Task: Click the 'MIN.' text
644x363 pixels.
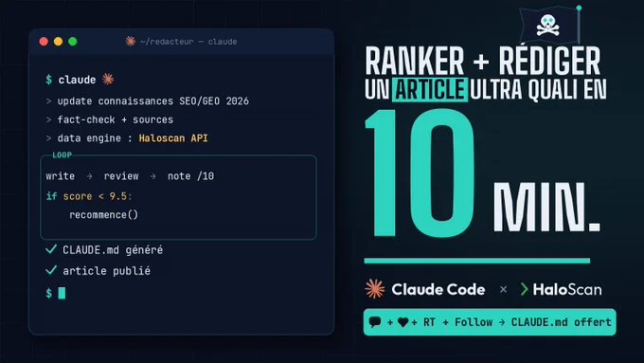Action: (546, 208)
